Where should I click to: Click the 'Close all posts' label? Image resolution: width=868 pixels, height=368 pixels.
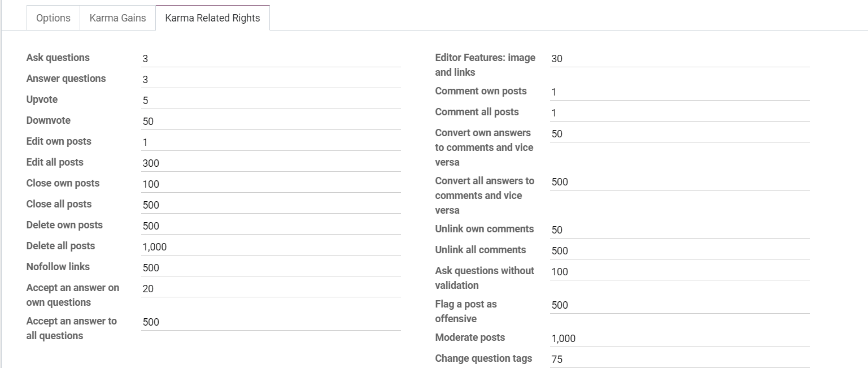[x=59, y=204]
